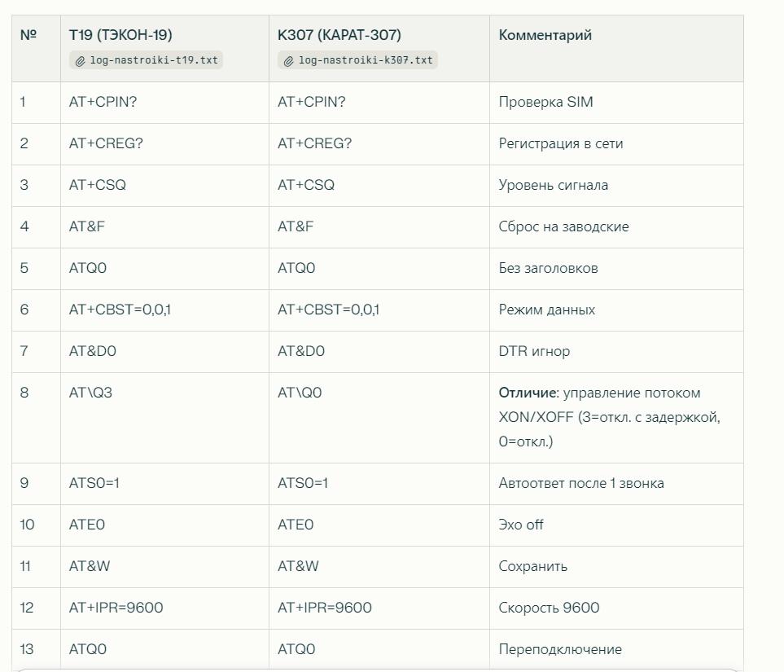This screenshot has height=672, width=784.
Task: Click the paperclip icon beside log-nastroiki-k307.txt
Action: click(289, 60)
